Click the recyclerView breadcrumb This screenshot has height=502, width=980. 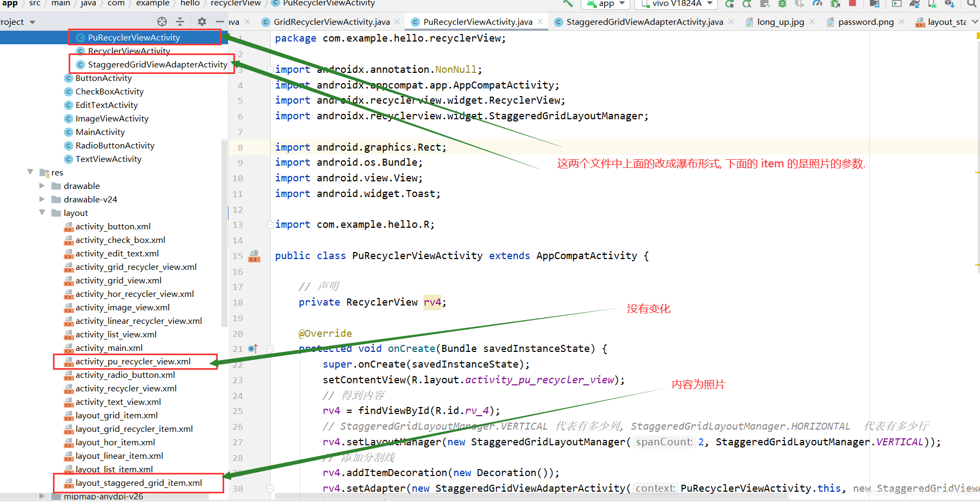pos(236,3)
